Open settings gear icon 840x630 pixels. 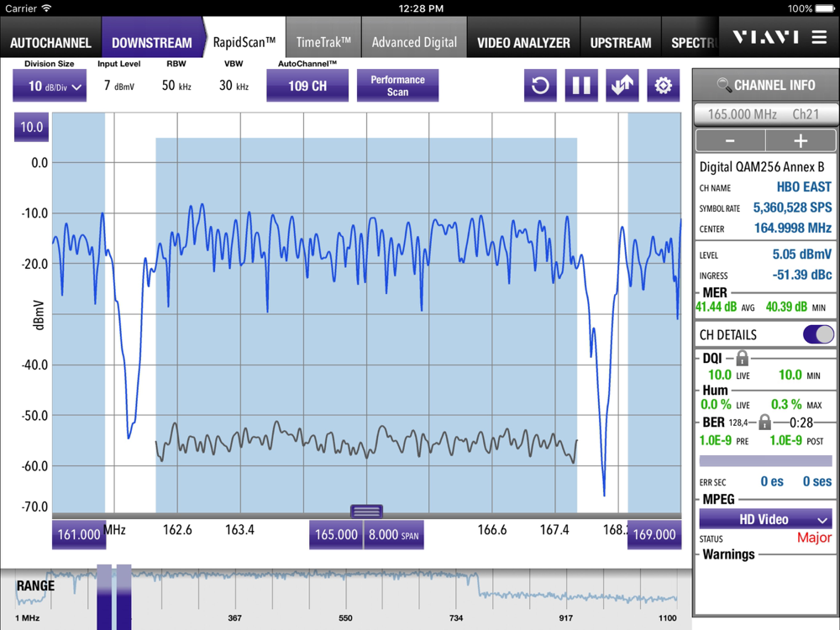[x=663, y=86]
